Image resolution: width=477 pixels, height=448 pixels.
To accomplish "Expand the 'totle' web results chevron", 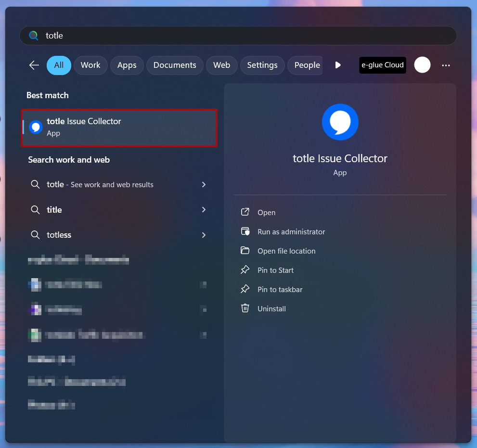I will (x=204, y=185).
